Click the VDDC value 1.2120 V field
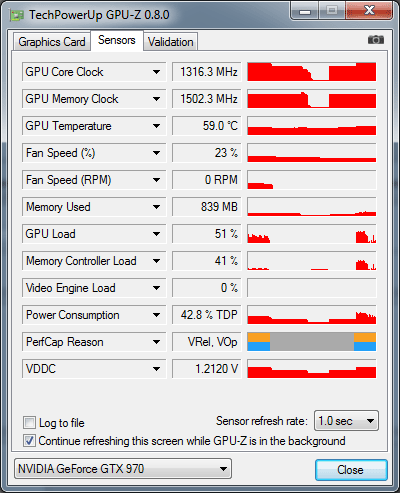Viewport: 400px width, 493px height. pos(207,368)
